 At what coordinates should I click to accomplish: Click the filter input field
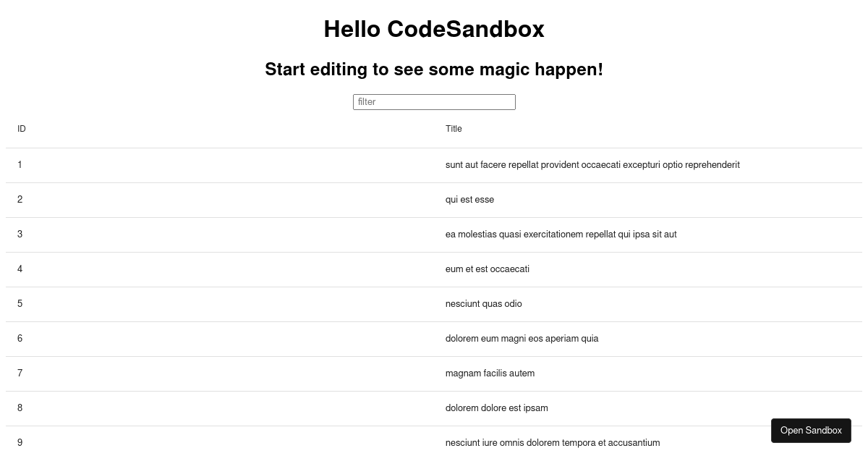coord(434,102)
